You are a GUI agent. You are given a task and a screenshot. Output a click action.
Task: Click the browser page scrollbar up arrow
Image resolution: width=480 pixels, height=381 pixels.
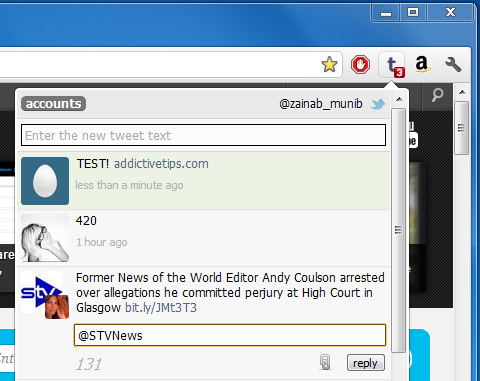[462, 92]
